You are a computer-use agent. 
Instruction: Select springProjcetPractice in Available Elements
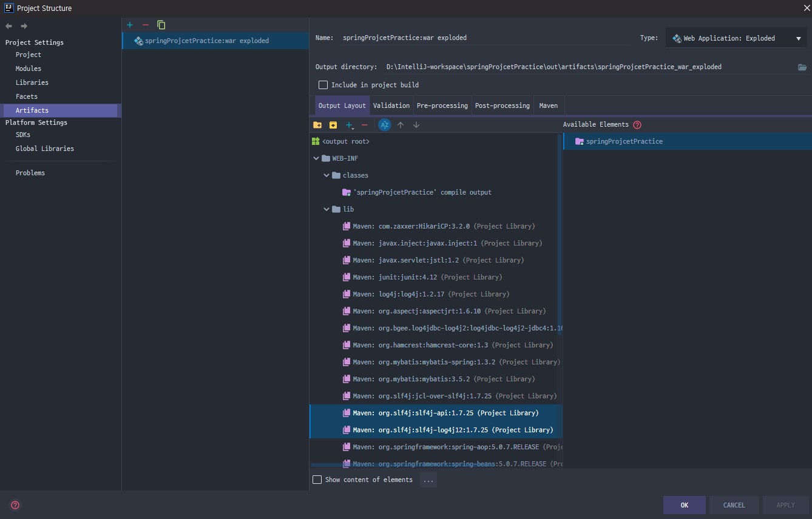click(x=624, y=141)
